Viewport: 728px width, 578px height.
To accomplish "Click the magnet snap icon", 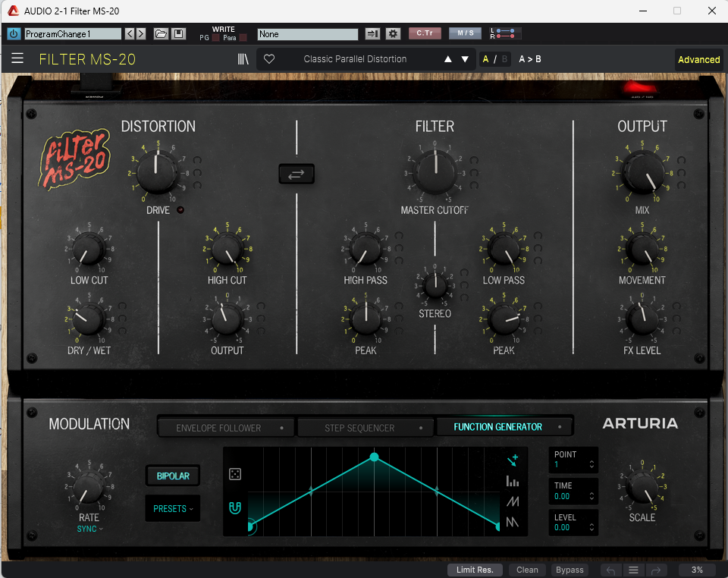I will click(x=235, y=508).
